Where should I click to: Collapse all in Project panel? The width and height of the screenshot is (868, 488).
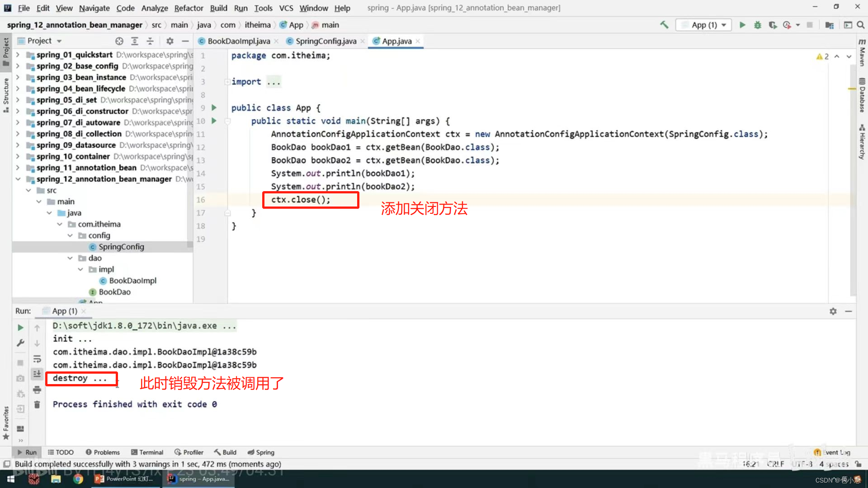pyautogui.click(x=150, y=41)
